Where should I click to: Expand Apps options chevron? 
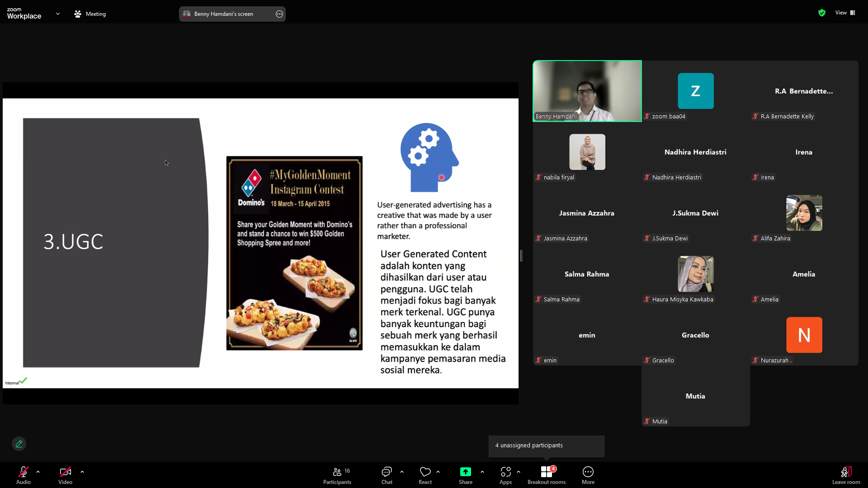pyautogui.click(x=519, y=472)
